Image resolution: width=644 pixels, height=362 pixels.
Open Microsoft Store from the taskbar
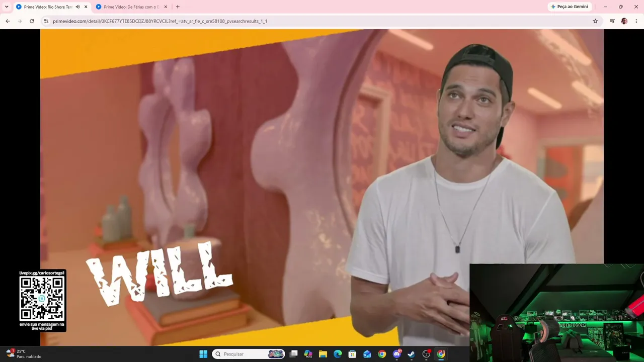coord(353,354)
